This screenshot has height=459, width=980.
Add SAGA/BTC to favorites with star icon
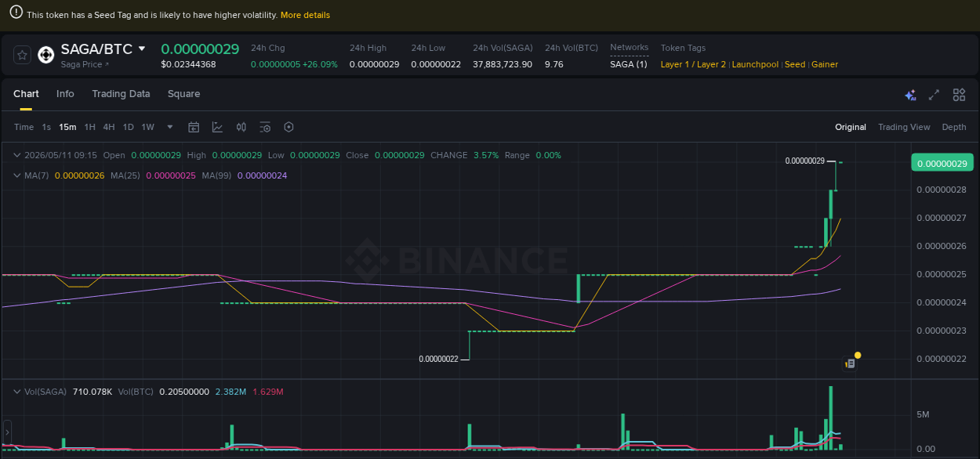[22, 55]
